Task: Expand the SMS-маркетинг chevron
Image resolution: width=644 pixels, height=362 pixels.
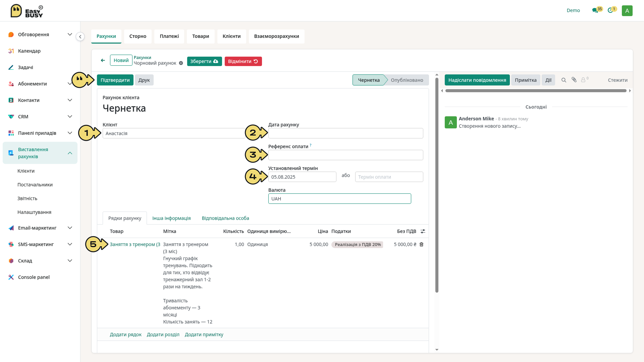Action: (70, 244)
